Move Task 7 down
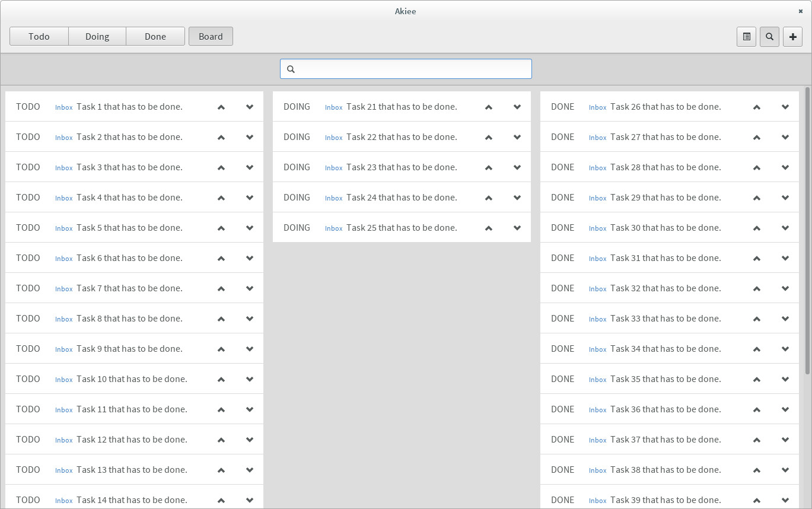Image resolution: width=812 pixels, height=509 pixels. click(250, 289)
